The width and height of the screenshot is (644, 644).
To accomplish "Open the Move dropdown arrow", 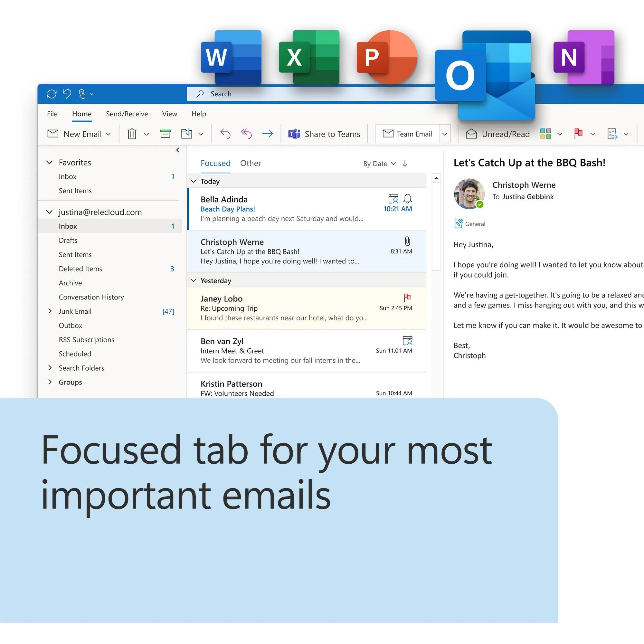I will tap(201, 134).
